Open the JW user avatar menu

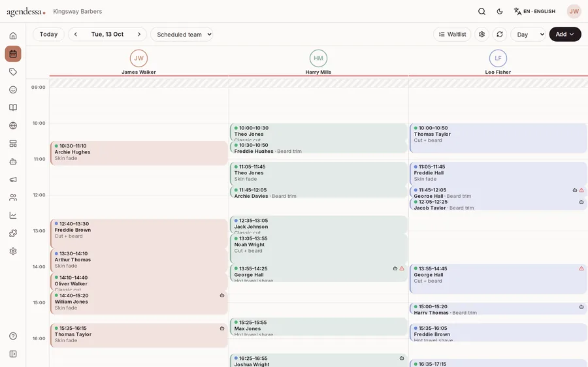coord(574,12)
